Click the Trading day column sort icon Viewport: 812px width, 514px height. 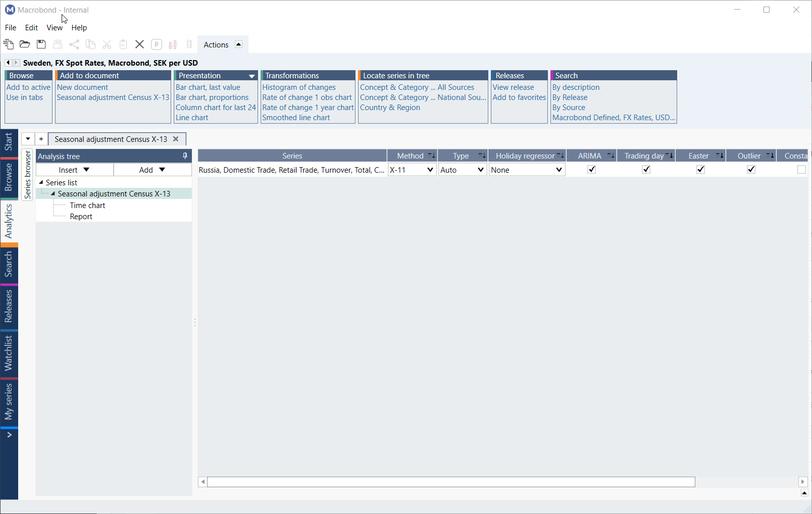[669, 156]
